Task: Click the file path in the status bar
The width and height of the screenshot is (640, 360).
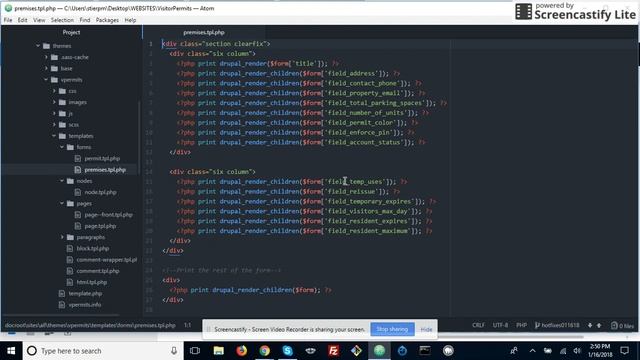Action: 90,325
